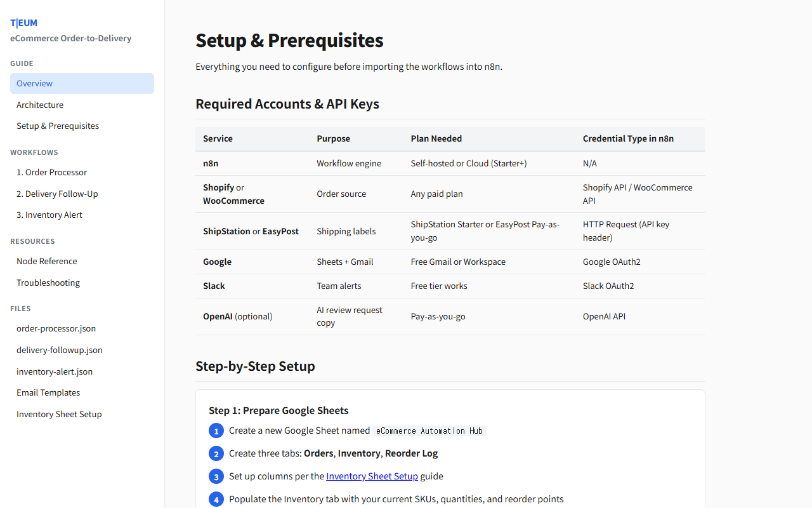This screenshot has height=508, width=812.
Task: Open Node Reference under Resources
Action: pos(47,261)
